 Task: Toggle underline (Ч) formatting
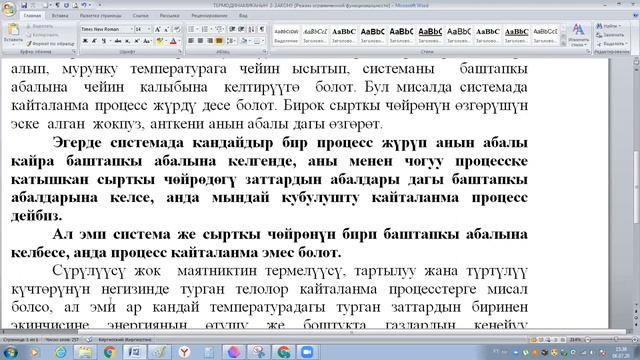pos(104,41)
